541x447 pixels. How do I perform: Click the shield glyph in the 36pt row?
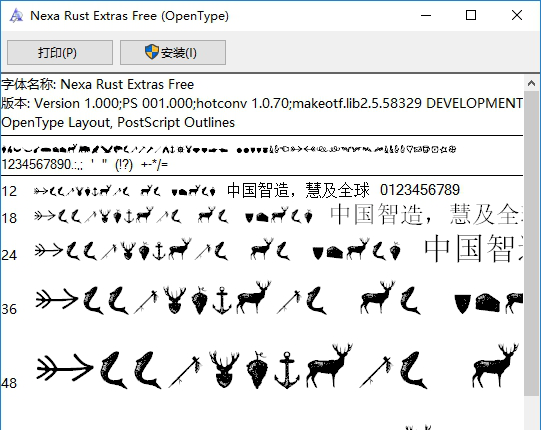[462, 304]
